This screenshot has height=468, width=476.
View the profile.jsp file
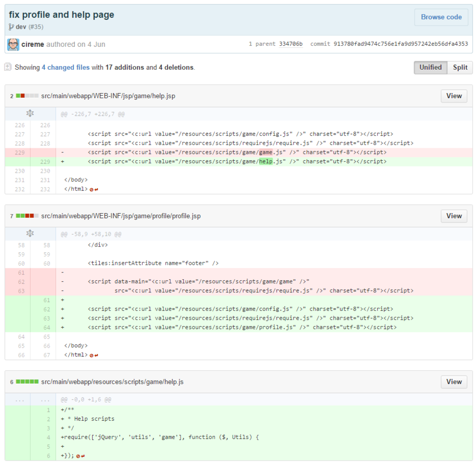(x=454, y=216)
